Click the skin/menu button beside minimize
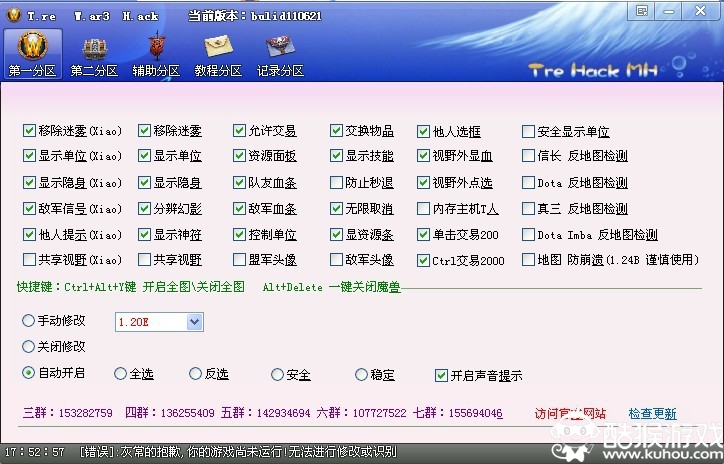Viewport: 724px width, 464px height. tap(642, 11)
